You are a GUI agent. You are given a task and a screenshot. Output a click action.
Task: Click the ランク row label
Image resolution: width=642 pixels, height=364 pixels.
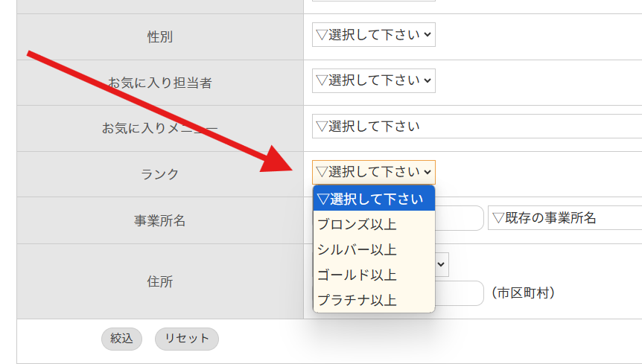click(x=159, y=174)
